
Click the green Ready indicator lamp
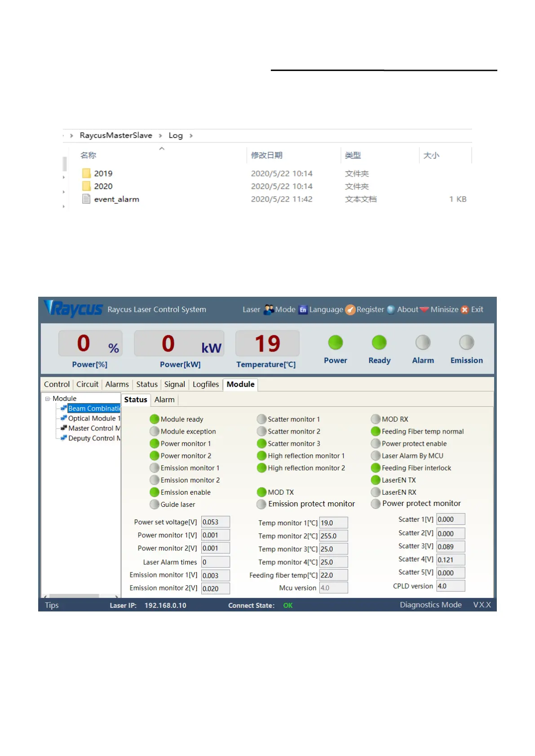pos(379,343)
